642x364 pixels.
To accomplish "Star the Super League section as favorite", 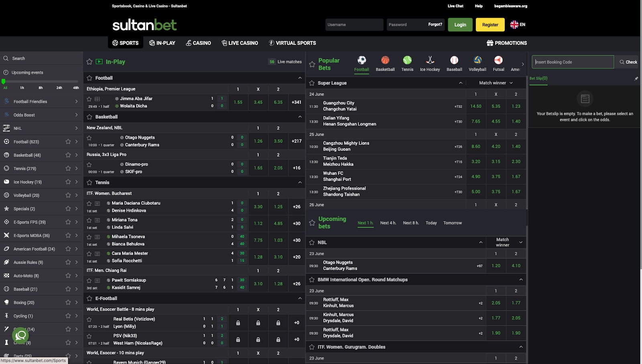I will click(x=312, y=83).
